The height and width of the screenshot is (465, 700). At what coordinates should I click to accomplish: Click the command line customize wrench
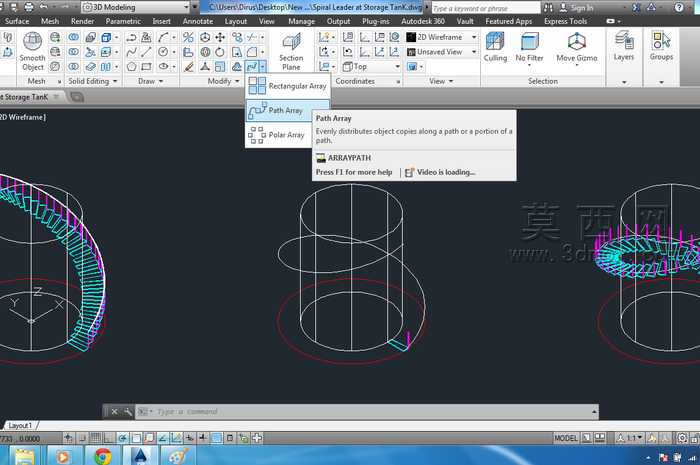point(128,411)
